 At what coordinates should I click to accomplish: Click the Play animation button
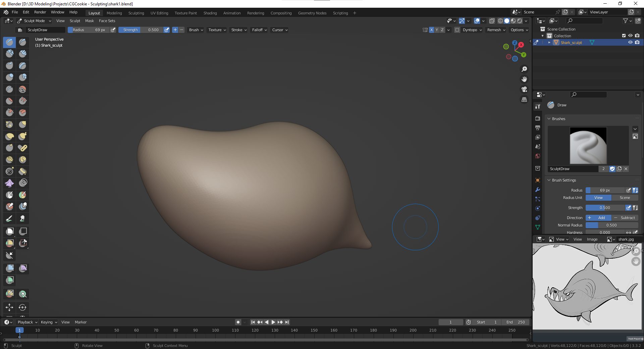[x=273, y=322]
